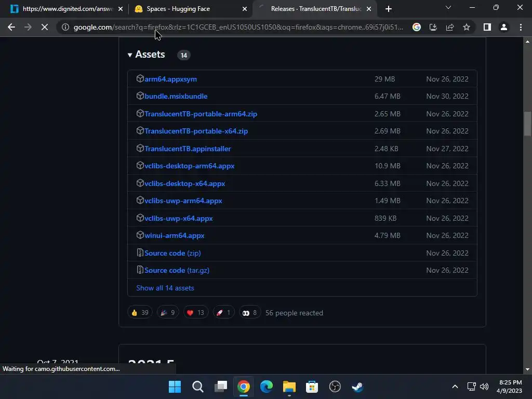Click package icon beside TranslucentTB.appinstaller
This screenshot has height=399, width=532.
click(140, 148)
